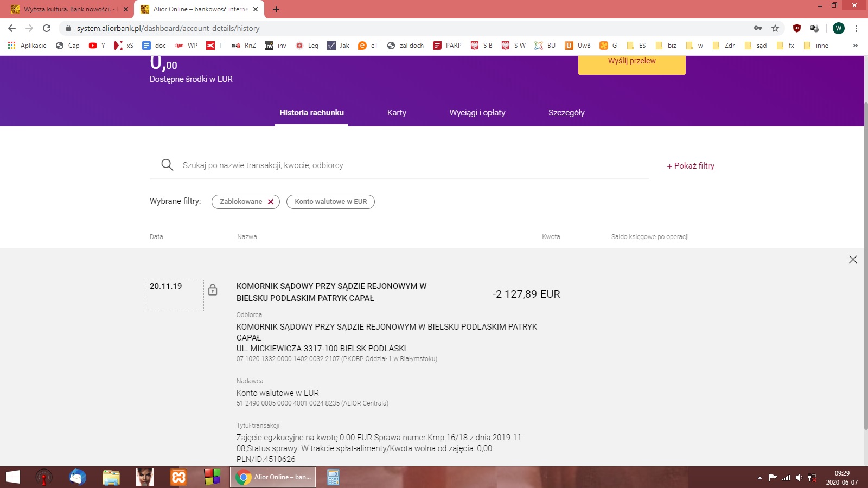Viewport: 868px width, 488px height.
Task: Switch to Karty tab
Action: tap(397, 113)
